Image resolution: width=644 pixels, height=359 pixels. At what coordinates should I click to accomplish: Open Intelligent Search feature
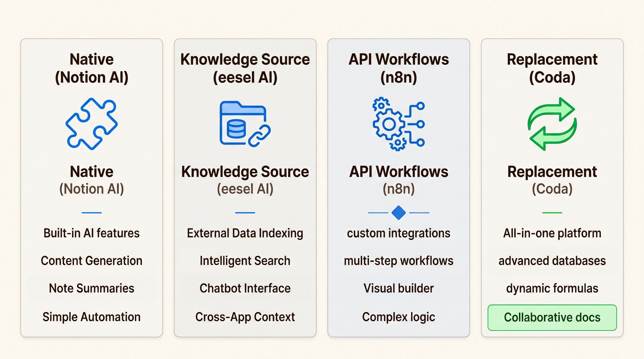[x=245, y=261]
